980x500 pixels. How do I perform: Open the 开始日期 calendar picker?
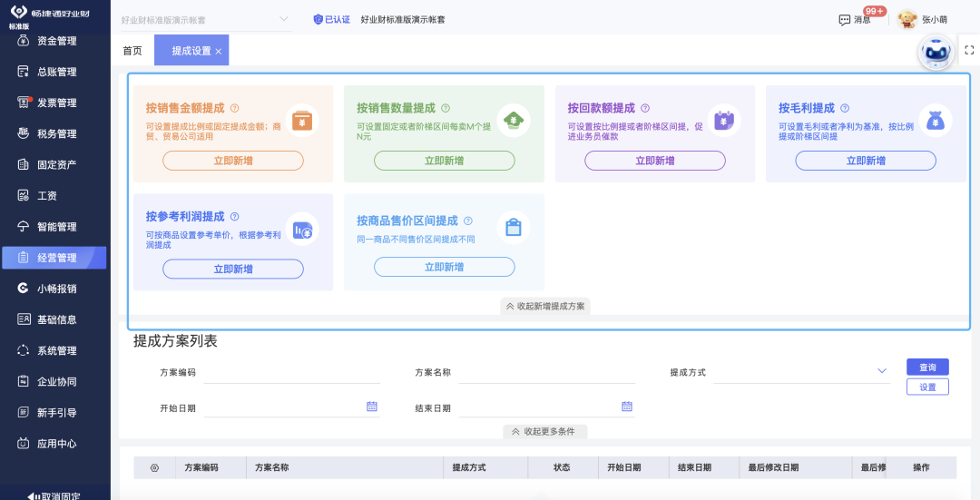(372, 407)
